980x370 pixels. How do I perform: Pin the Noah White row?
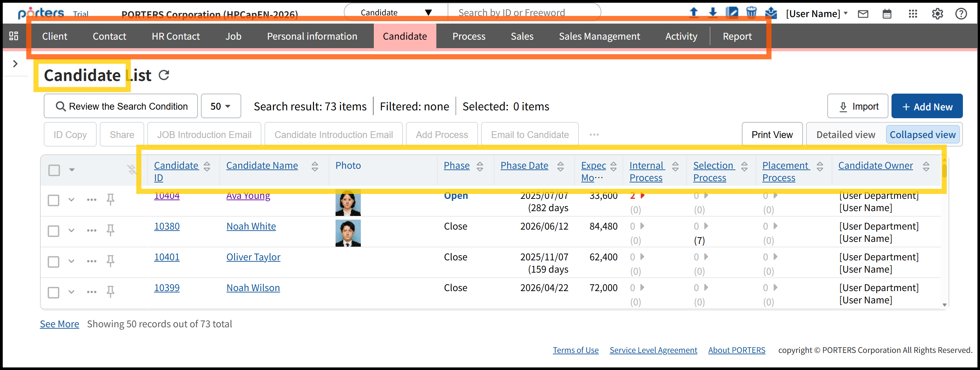[110, 230]
